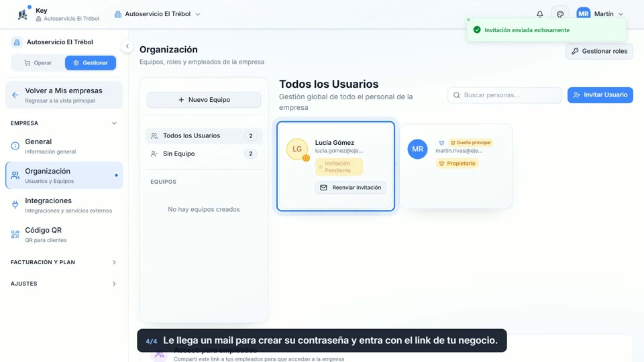Open Organización usuarios y equipos item

coord(64,175)
